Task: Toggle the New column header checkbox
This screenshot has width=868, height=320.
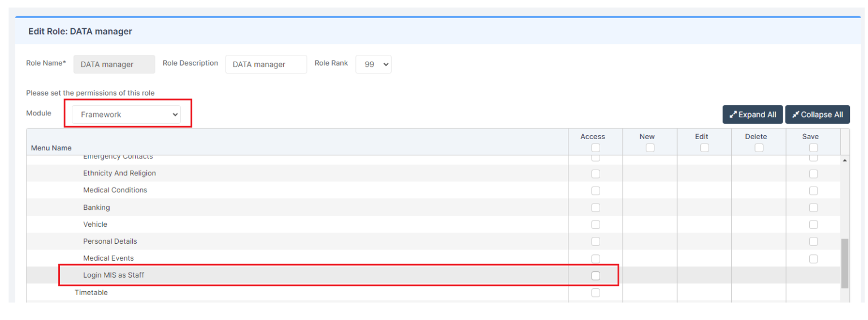Action: tap(650, 148)
